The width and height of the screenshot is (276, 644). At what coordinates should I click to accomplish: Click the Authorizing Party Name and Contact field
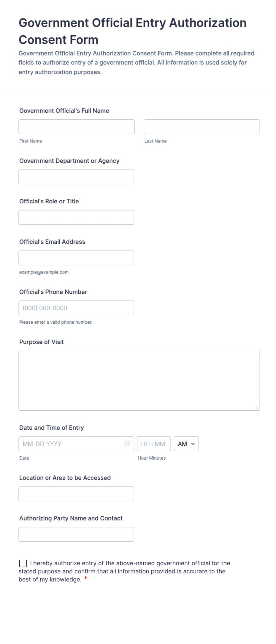(76, 534)
